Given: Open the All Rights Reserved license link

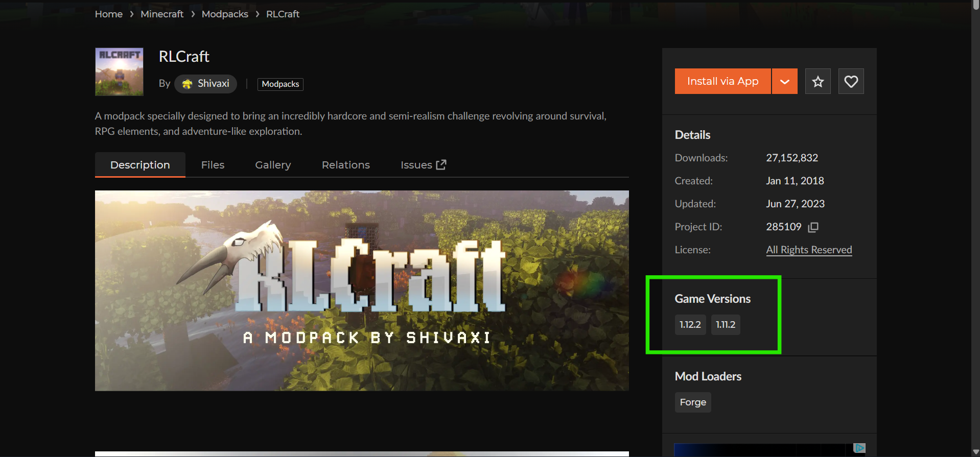Looking at the screenshot, I should coord(809,250).
